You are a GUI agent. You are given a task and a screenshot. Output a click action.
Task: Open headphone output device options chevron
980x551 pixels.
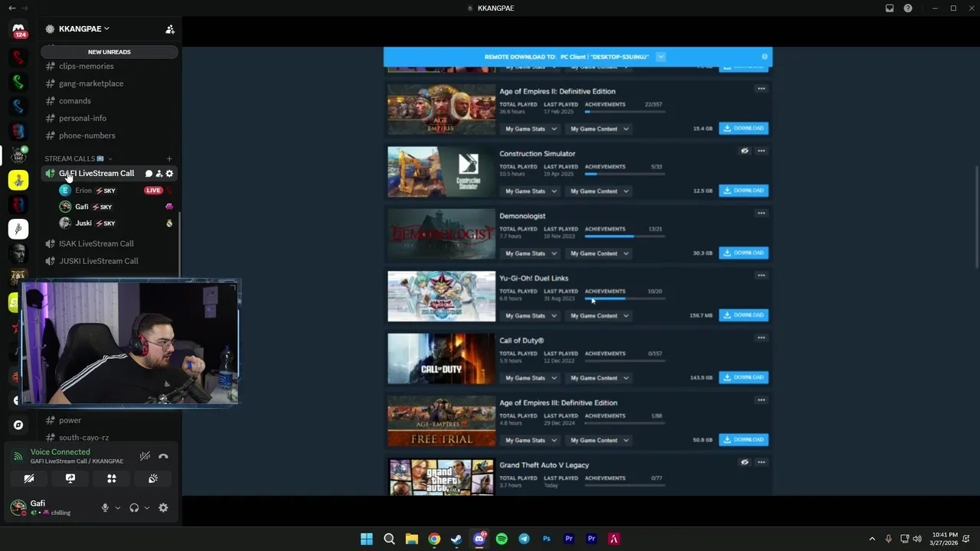(147, 507)
